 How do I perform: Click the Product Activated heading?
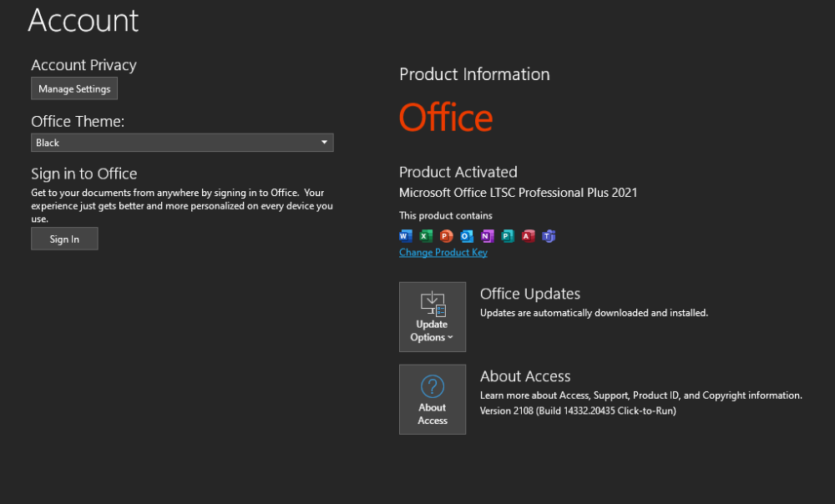(458, 172)
